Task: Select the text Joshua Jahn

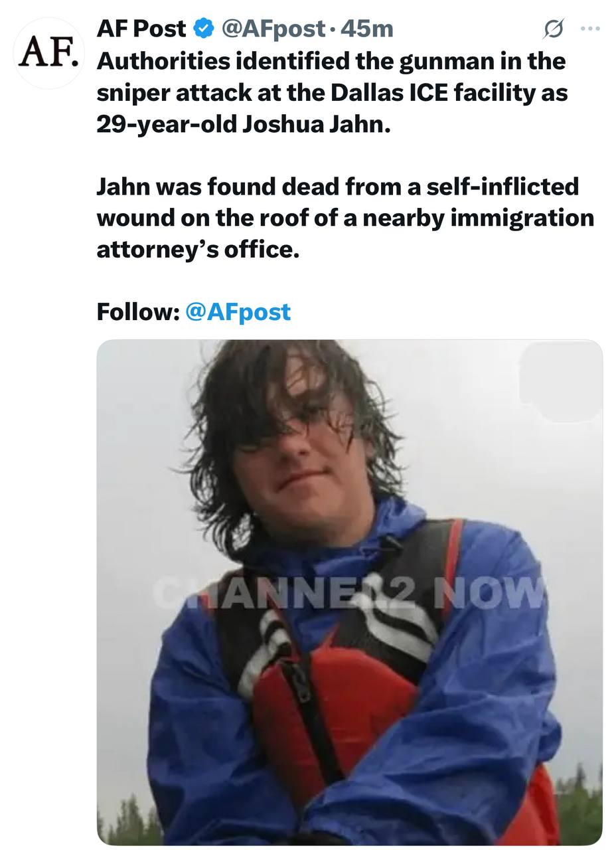Action: point(316,124)
